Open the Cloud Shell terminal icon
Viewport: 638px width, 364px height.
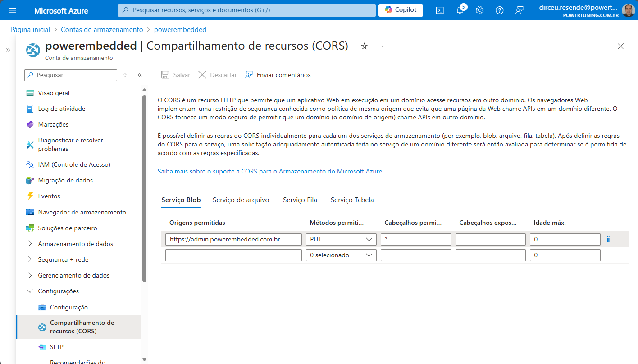[x=440, y=10]
